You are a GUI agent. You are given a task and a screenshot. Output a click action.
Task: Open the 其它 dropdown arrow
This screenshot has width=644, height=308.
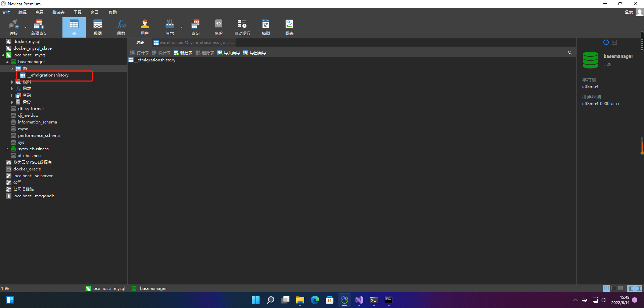pos(182,27)
